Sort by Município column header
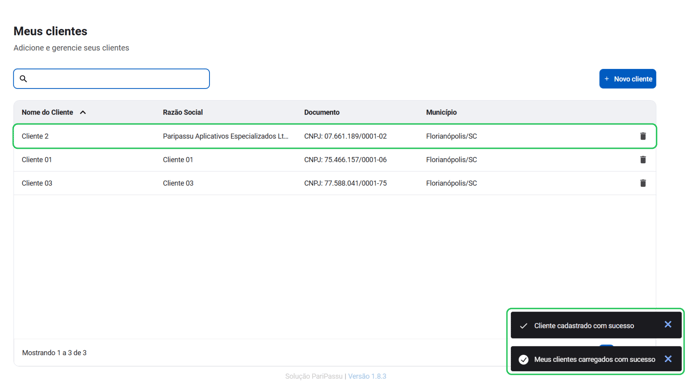Screen dimensions: 688x383 [x=441, y=112]
